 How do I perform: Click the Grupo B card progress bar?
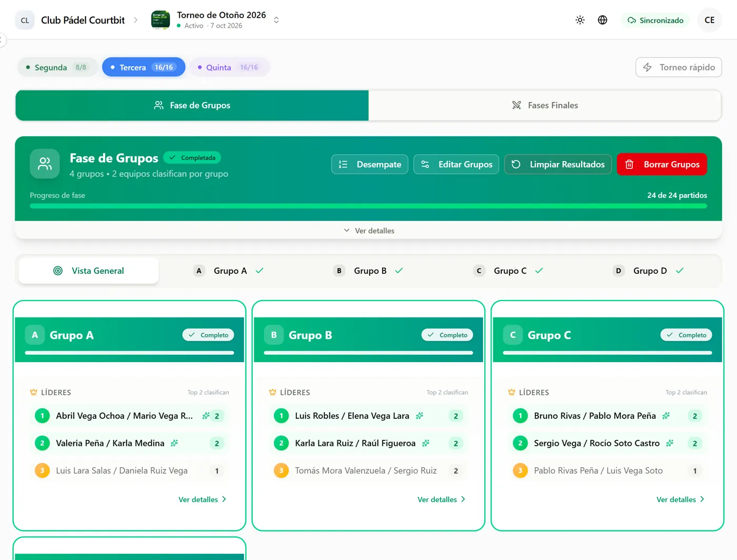pos(368,353)
